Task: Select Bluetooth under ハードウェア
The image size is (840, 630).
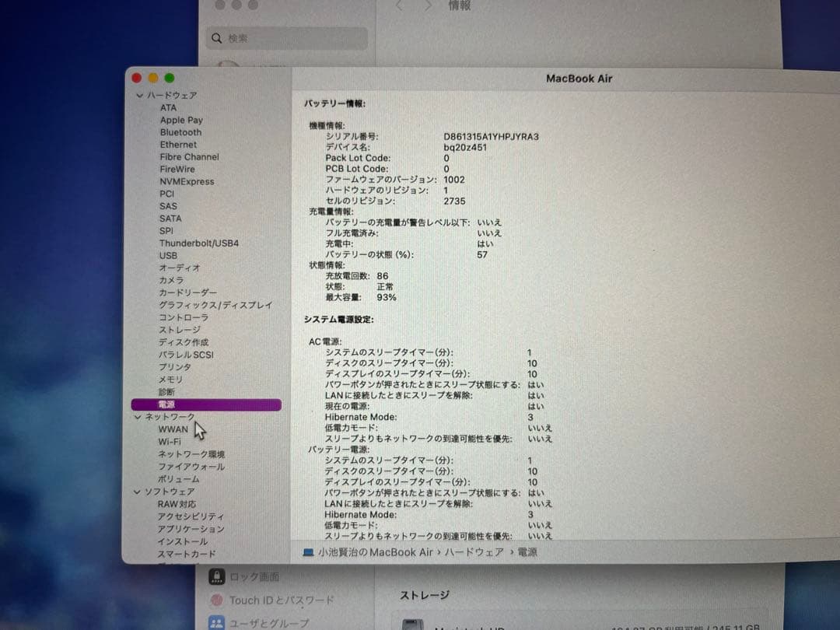Action: (x=180, y=132)
